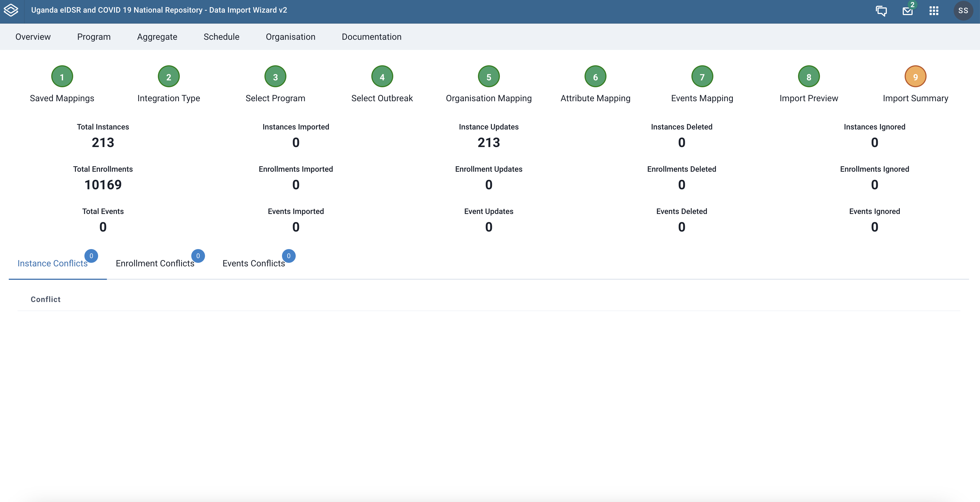Go to step 6 Attribute Mapping circle
The height and width of the screenshot is (502, 980).
tap(596, 77)
